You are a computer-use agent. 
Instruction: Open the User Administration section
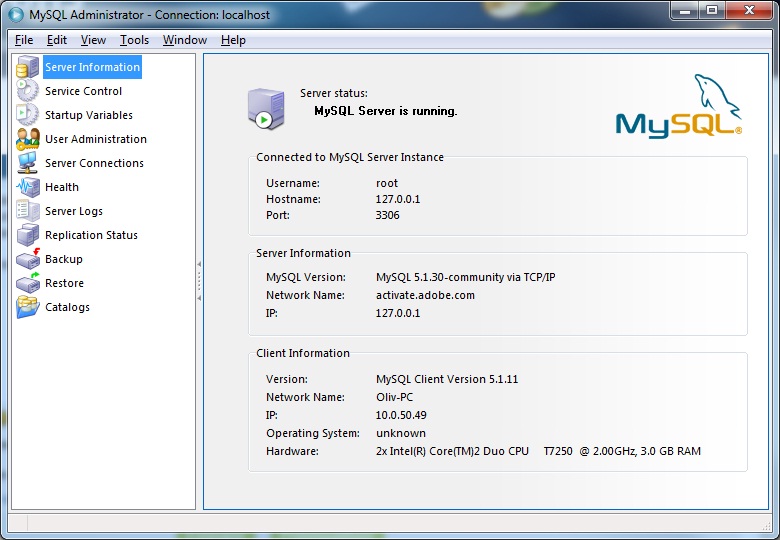[96, 139]
